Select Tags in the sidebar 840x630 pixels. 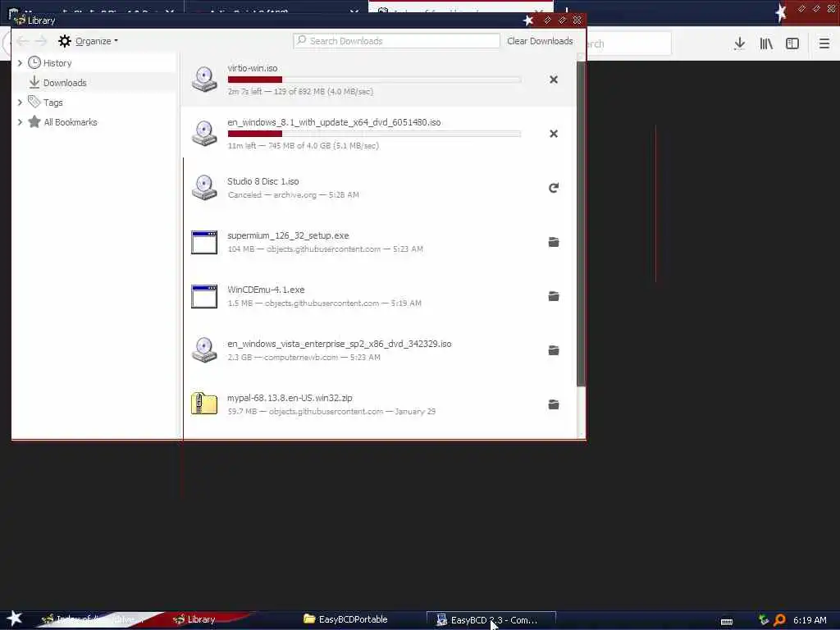(x=52, y=103)
